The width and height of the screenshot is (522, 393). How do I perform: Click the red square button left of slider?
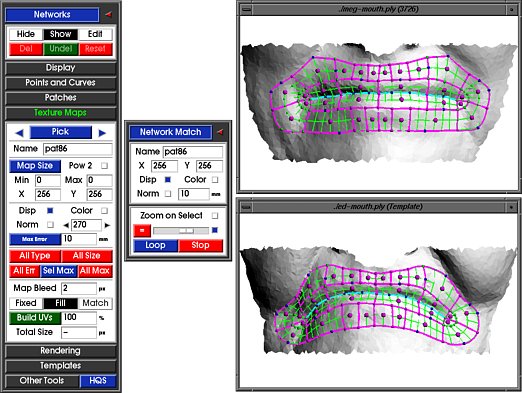142,230
